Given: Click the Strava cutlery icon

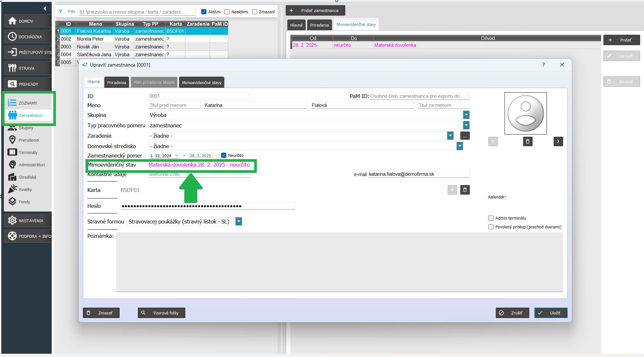Looking at the screenshot, I should pos(12,68).
